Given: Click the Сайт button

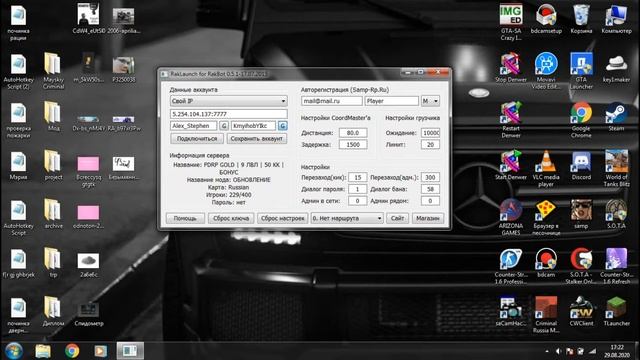Looking at the screenshot, I should [x=398, y=218].
